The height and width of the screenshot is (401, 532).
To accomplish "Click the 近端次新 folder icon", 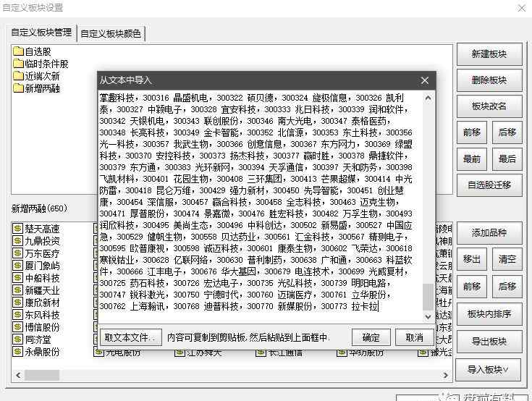I will pos(18,76).
